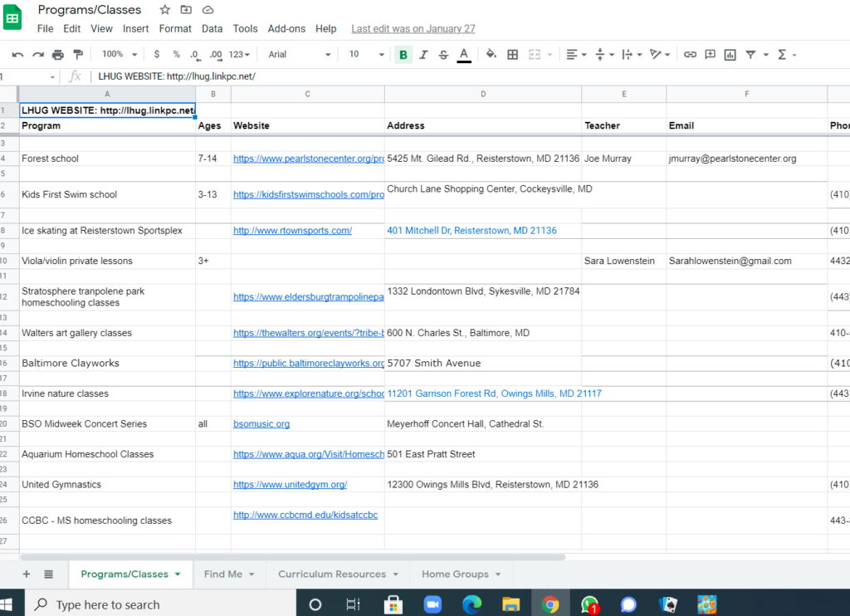
Task: Decrease decimal places
Action: (x=195, y=54)
